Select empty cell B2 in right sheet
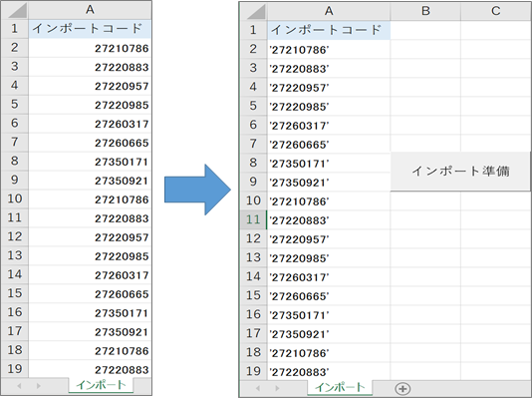532x398 pixels. click(x=425, y=50)
